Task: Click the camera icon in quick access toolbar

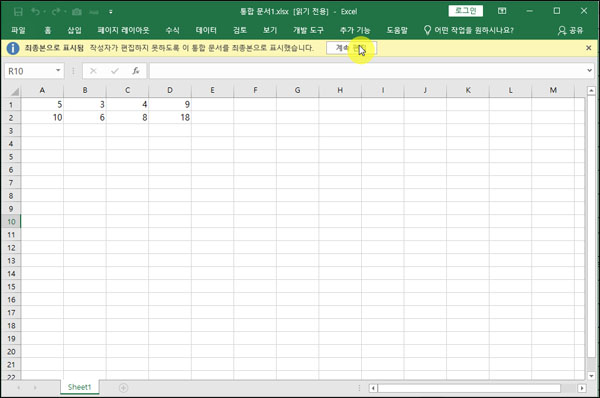Action: [77, 12]
